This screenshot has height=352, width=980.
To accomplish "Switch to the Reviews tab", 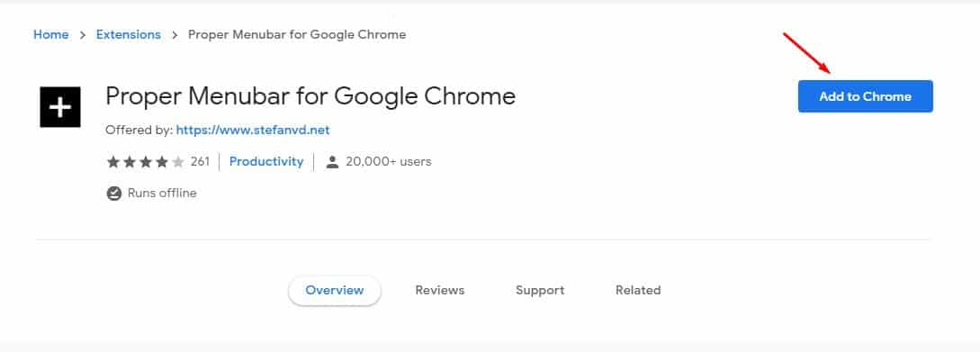I will coord(440,290).
